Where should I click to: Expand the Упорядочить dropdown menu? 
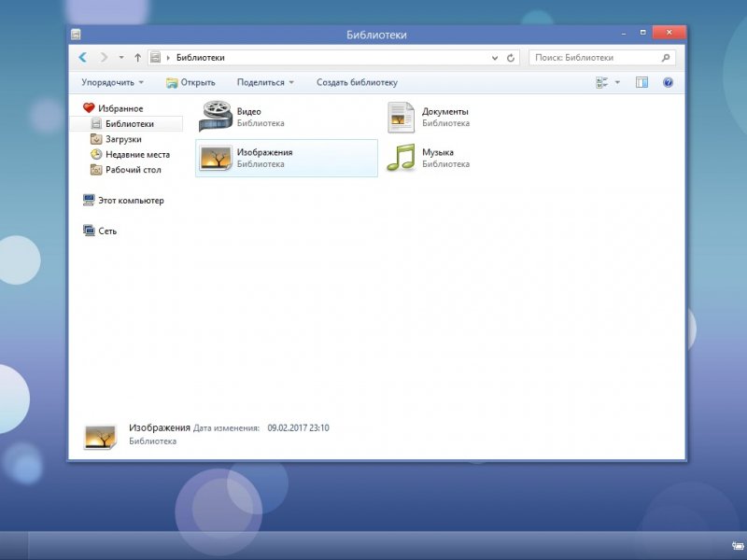tap(112, 82)
